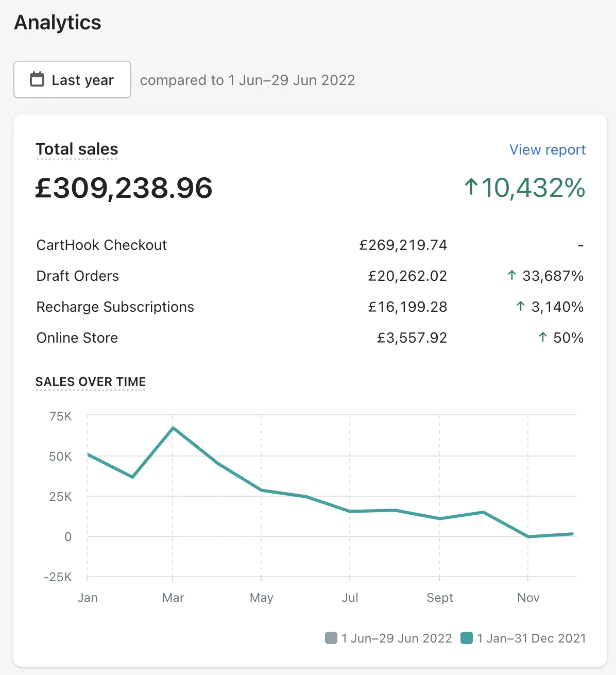Click the green up arrow beside 10,432%

click(471, 187)
